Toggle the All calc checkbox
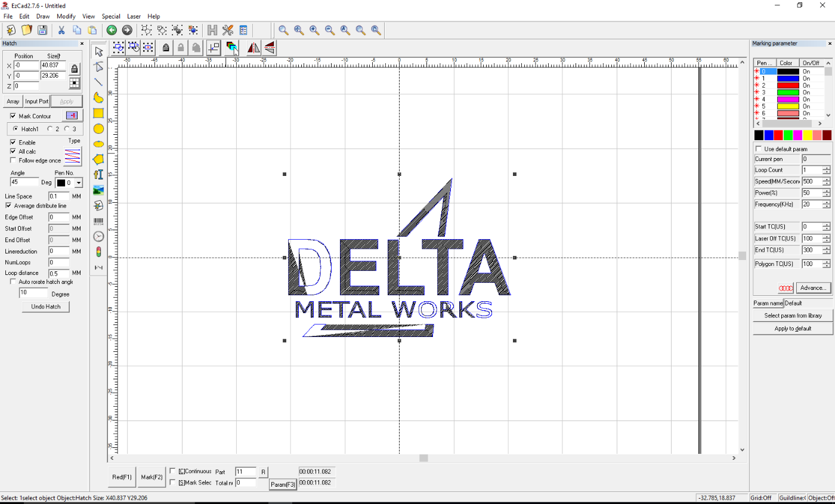The height and width of the screenshot is (504, 835). coord(13,151)
